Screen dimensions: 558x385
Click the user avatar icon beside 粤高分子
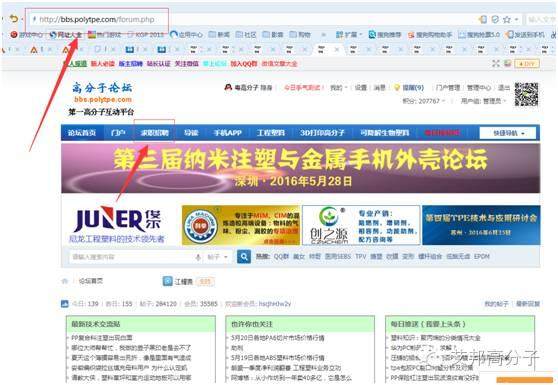[x=228, y=87]
